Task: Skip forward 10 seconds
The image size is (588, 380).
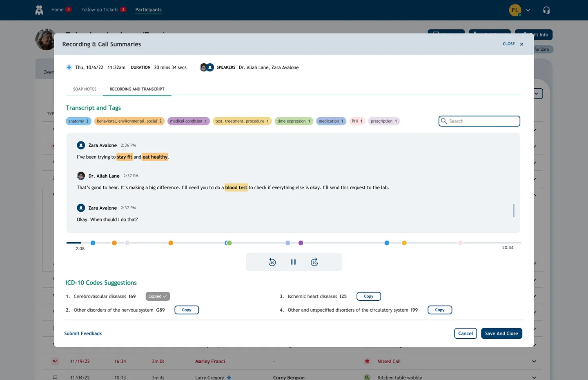Action: tap(314, 262)
